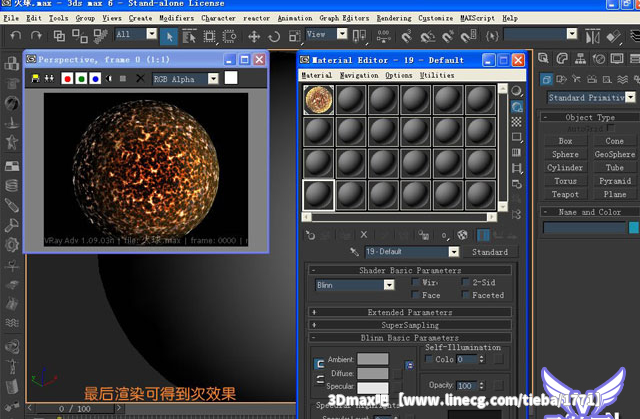Enable blue channel in render window
Screen dimensions: 640x419
click(x=95, y=78)
